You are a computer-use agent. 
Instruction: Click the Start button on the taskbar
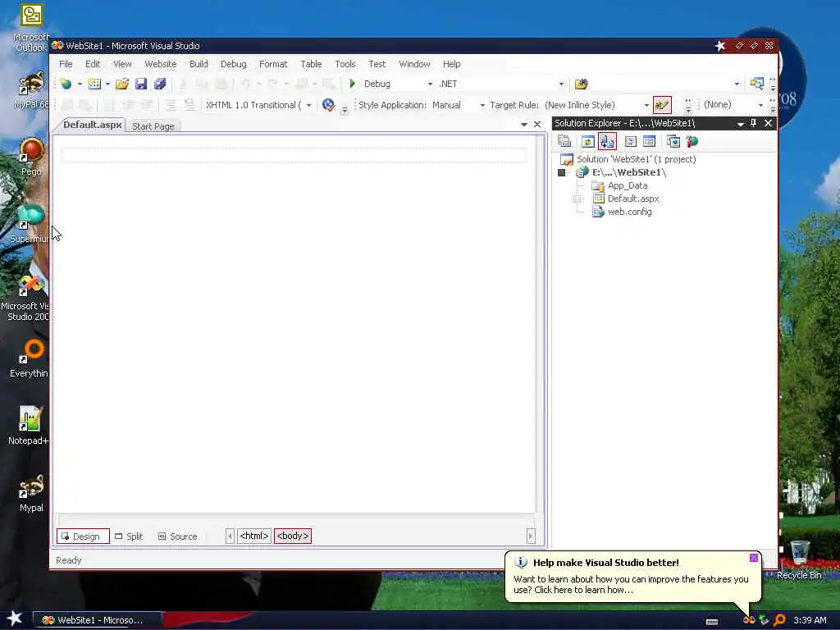click(15, 619)
